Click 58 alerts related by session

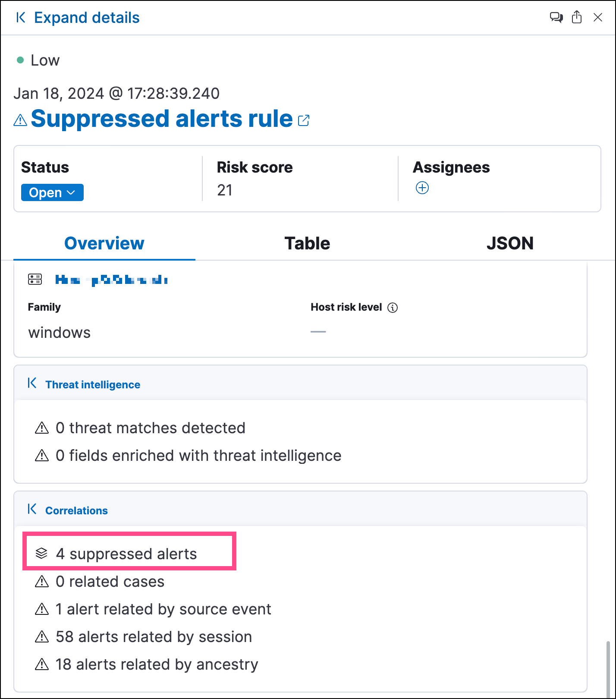click(154, 636)
